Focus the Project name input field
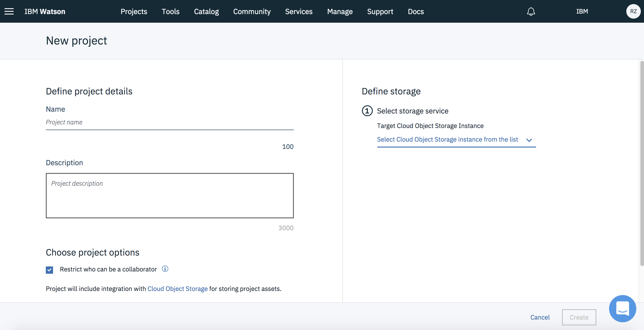The width and height of the screenshot is (644, 330). click(169, 122)
